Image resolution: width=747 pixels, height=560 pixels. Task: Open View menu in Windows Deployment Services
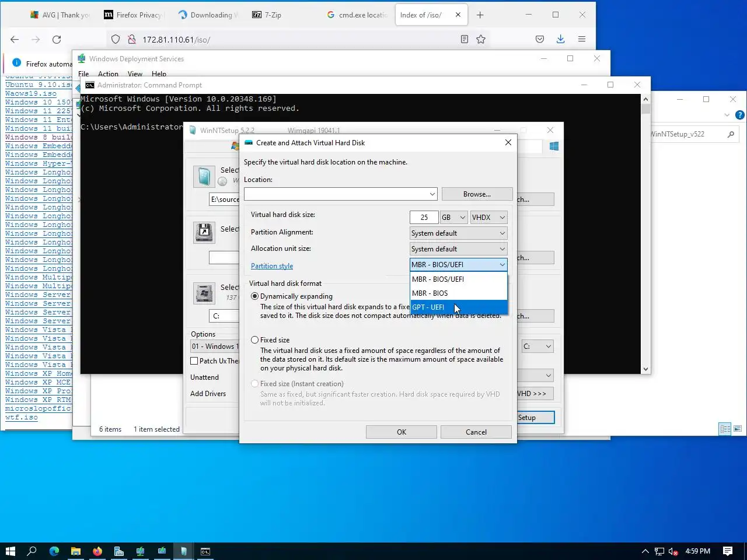click(x=135, y=74)
